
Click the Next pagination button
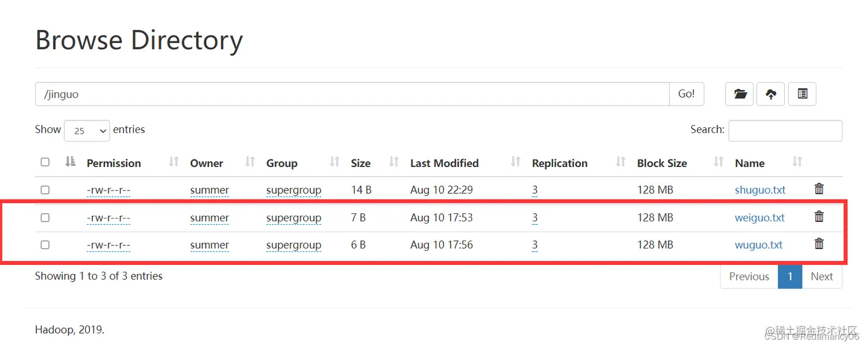coord(821,276)
